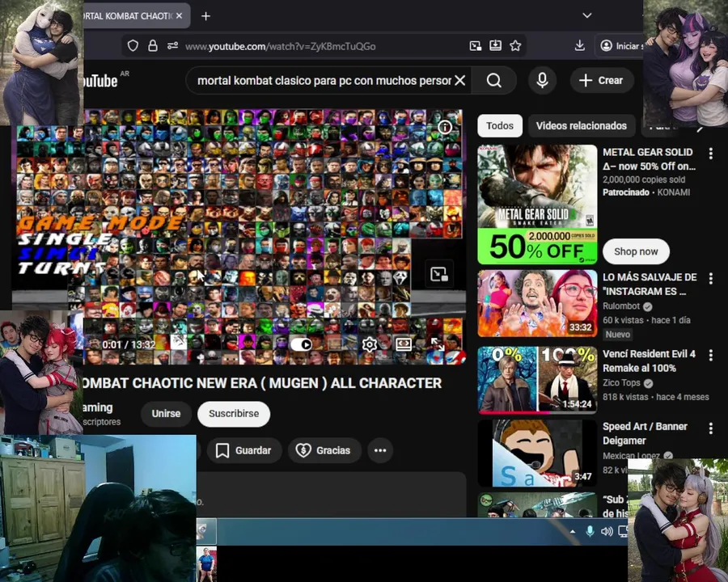The width and height of the screenshot is (728, 582).
Task: Open Resident Evil 4 thumbnail showing 1:54:24
Action: pos(537,380)
